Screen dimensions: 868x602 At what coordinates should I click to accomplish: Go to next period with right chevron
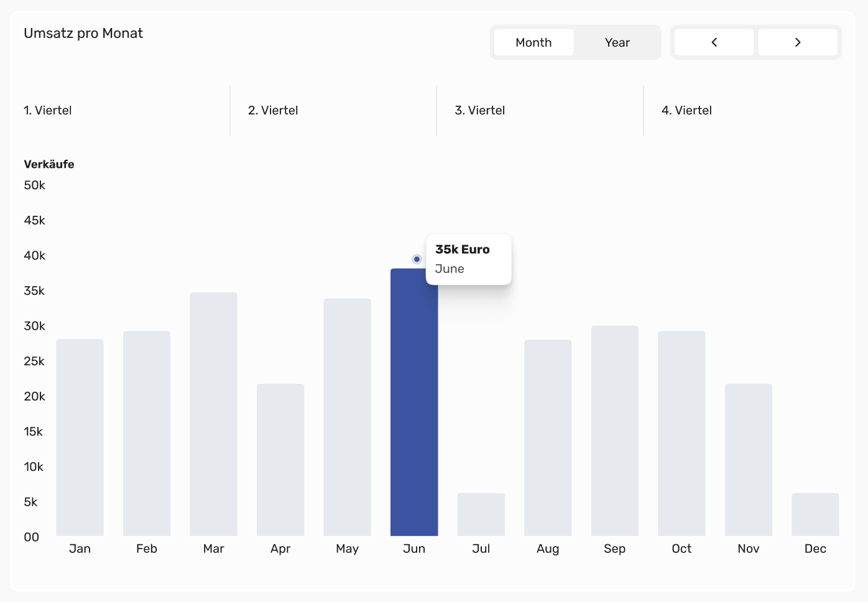[798, 42]
